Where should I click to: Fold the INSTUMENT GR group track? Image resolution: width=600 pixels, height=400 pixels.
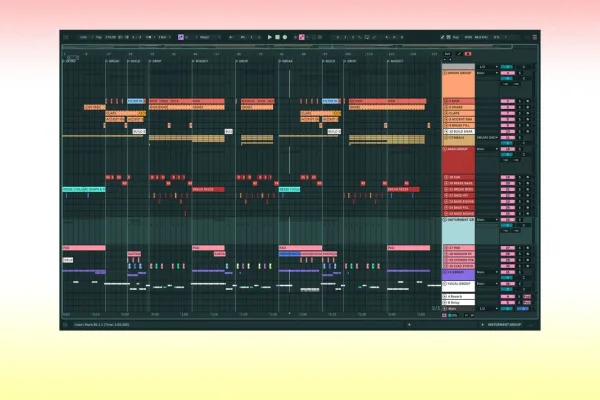point(445,220)
